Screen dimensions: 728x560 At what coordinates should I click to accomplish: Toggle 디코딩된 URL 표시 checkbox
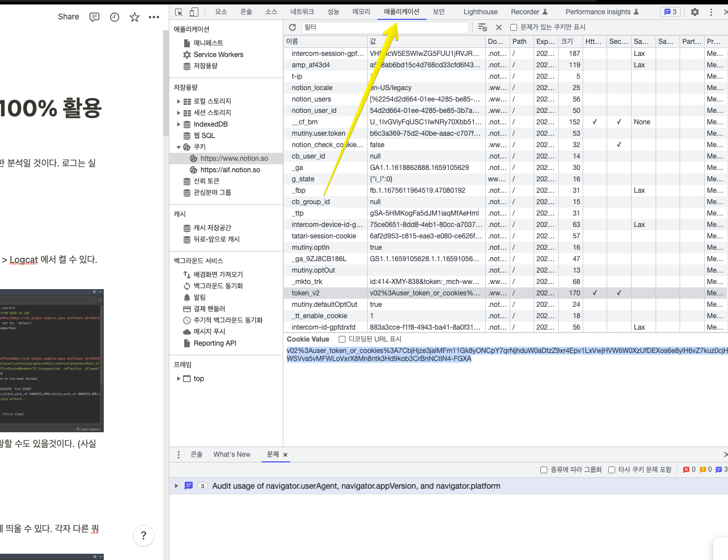342,339
